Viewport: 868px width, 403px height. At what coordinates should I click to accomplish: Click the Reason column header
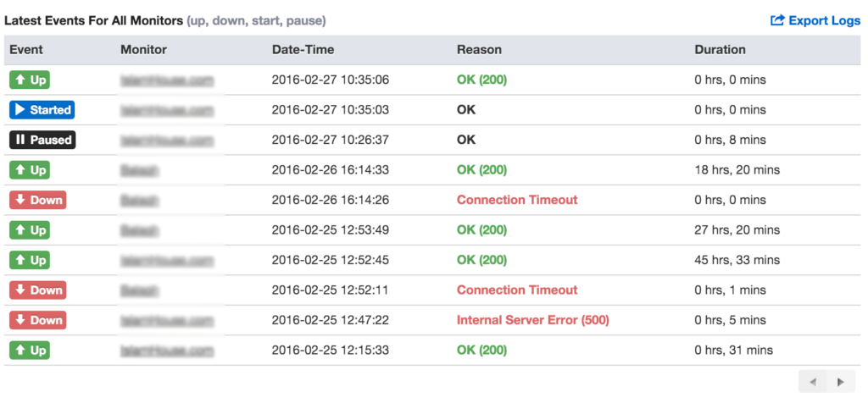pos(479,50)
